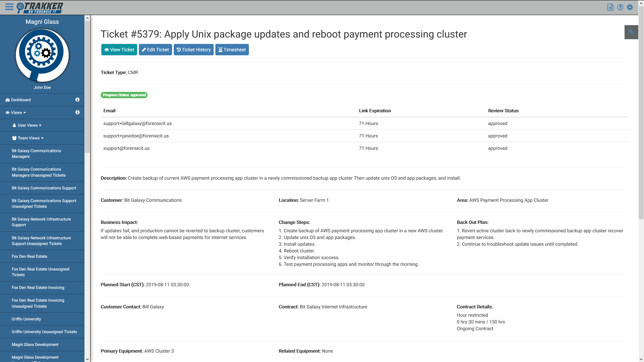Click sidebar scrollbar down arrow
Viewport: 644px width, 362px height.
(87, 359)
